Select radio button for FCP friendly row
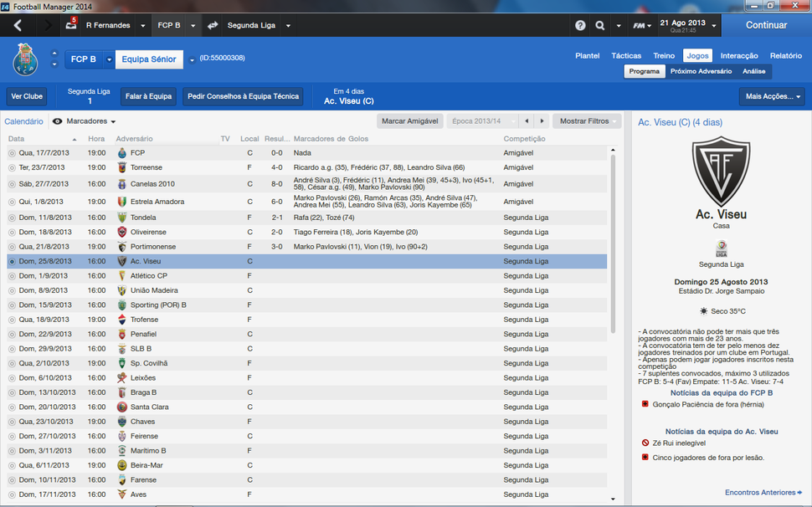Image resolution: width=812 pixels, height=507 pixels. (x=12, y=153)
